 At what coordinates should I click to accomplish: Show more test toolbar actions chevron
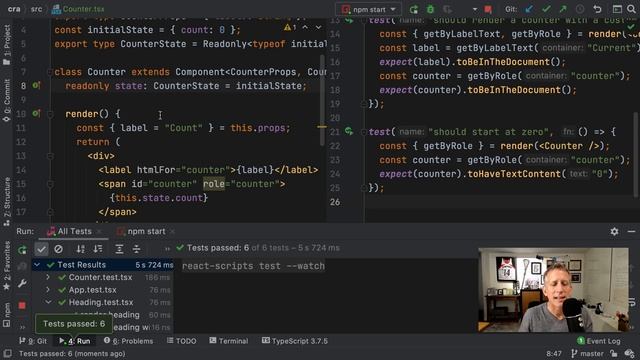167,249
